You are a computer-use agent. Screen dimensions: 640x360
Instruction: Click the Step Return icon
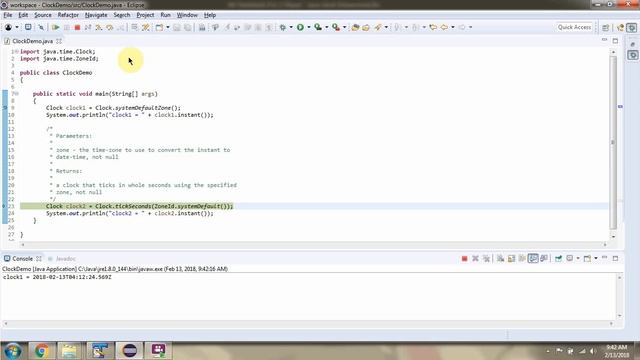(121, 27)
